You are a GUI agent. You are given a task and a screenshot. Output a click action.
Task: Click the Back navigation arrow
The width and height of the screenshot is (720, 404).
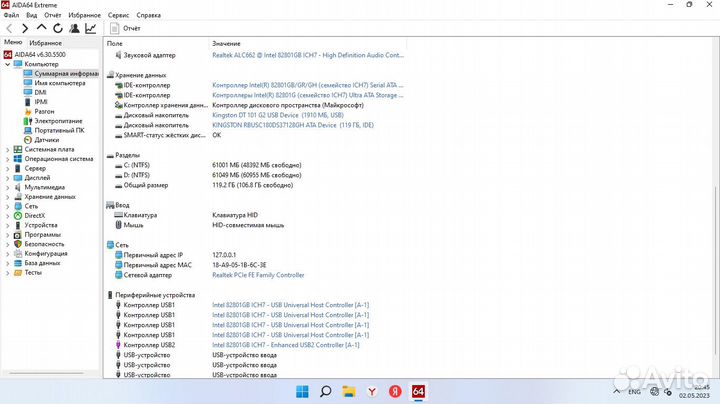[9, 28]
